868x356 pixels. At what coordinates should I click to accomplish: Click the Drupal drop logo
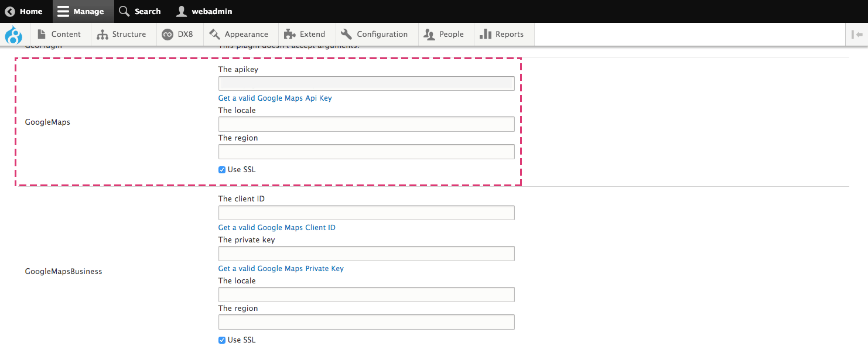tap(13, 35)
